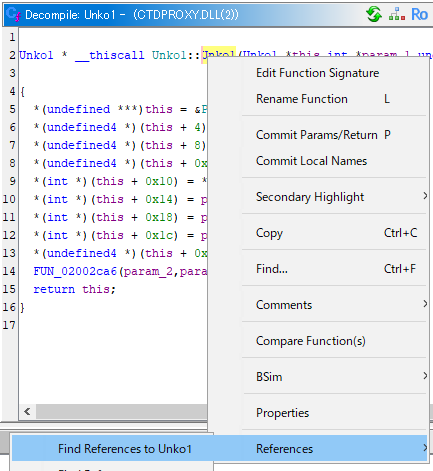Click 'return this;' on line 15
Screen dimensions: 433x471
tap(74, 289)
